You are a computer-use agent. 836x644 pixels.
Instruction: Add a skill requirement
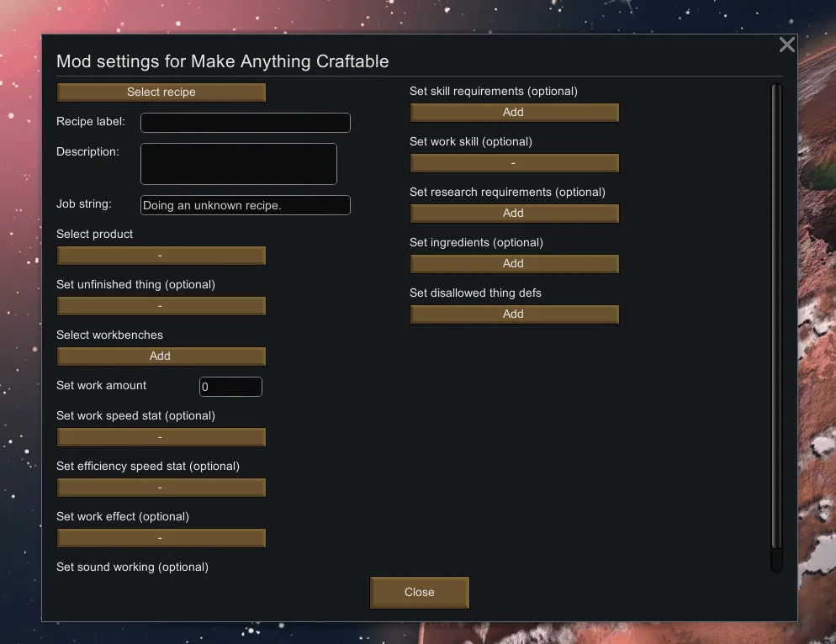click(x=514, y=113)
